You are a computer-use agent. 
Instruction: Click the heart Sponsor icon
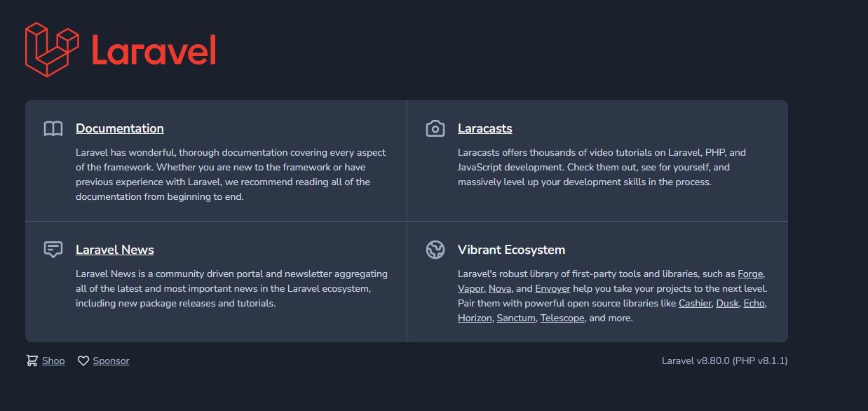[x=83, y=361]
